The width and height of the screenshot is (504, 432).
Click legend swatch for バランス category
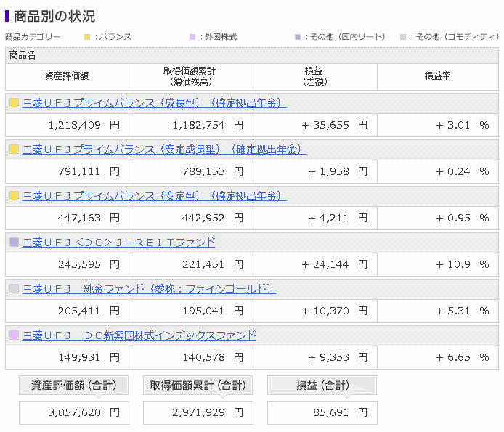87,37
